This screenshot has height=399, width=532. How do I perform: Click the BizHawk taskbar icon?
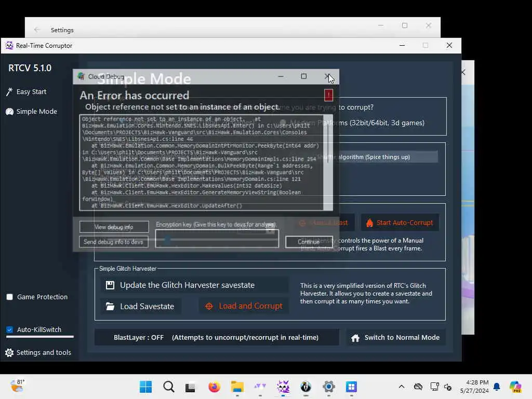(305, 387)
